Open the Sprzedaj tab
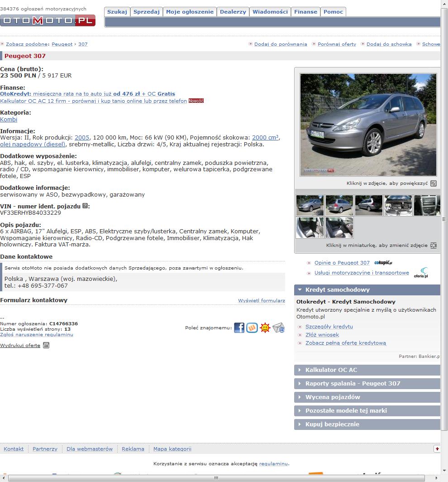448x482 pixels. [x=147, y=12]
